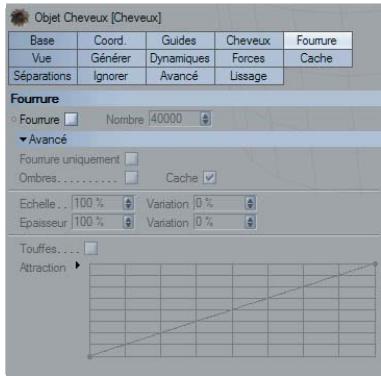Select the Avancé tab
The height and width of the screenshot is (376, 381).
click(180, 76)
